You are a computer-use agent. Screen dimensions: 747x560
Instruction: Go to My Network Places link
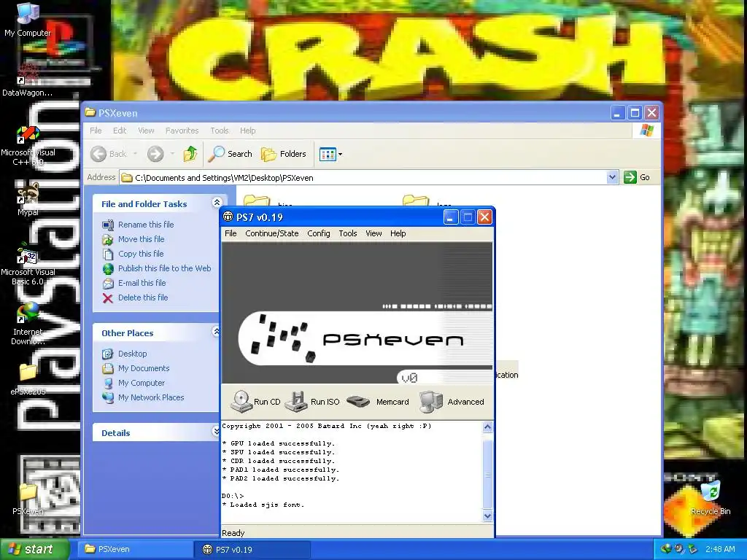point(151,397)
